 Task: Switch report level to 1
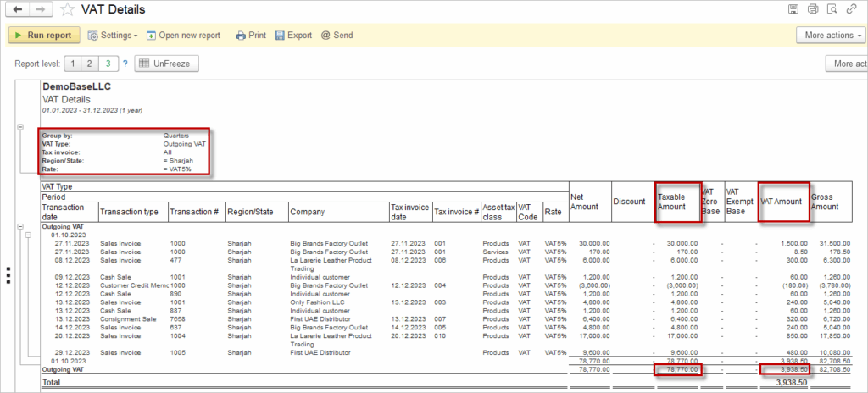point(72,64)
